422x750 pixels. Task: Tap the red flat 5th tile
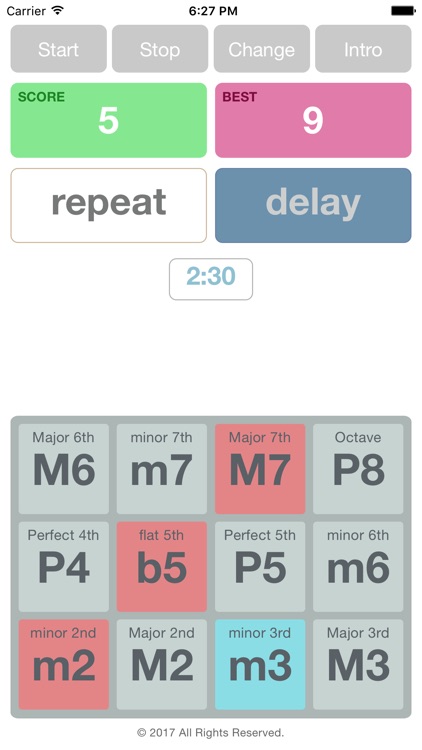click(162, 567)
